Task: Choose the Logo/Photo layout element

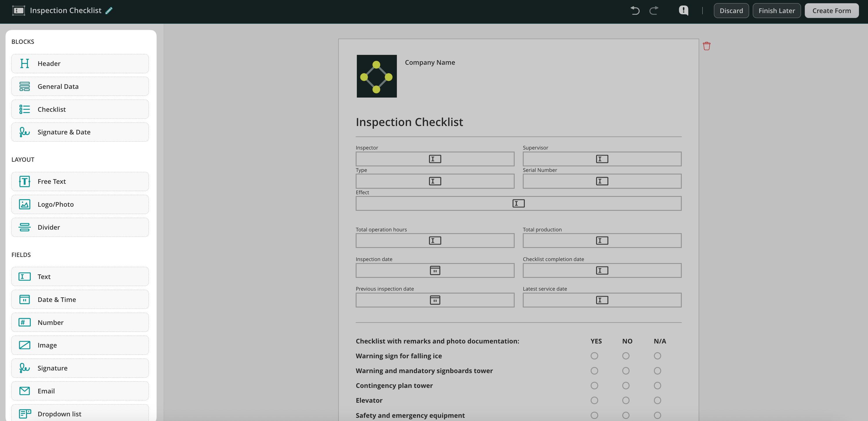Action: pos(80,204)
